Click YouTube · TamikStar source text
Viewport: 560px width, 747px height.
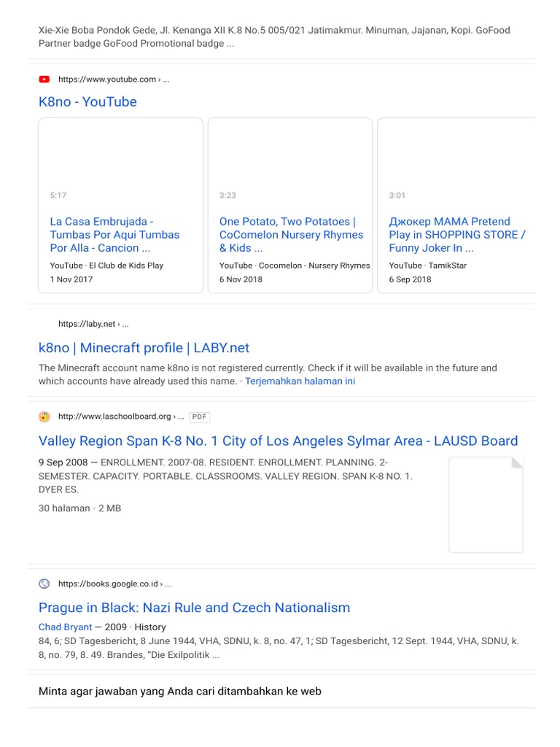(427, 266)
